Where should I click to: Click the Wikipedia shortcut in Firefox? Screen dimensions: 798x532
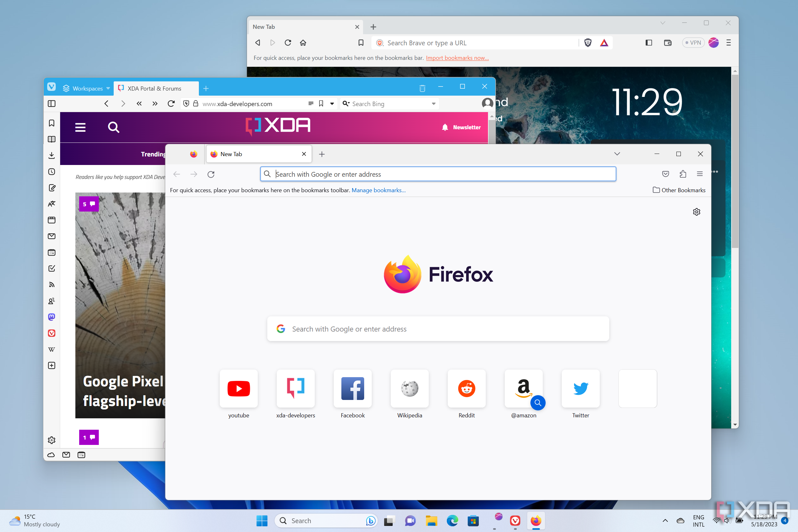[x=410, y=389]
